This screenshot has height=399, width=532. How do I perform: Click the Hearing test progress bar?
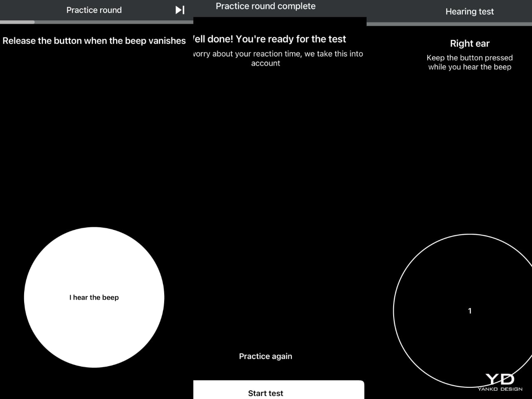449,24
